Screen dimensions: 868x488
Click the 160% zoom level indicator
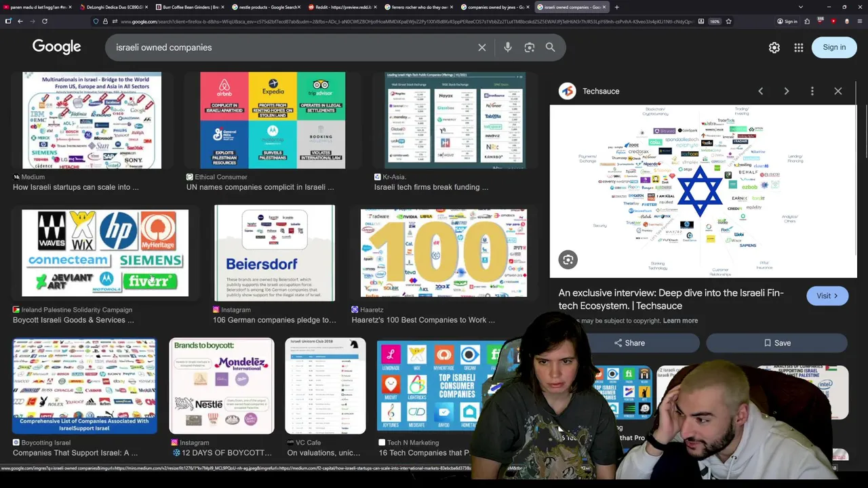tap(715, 21)
